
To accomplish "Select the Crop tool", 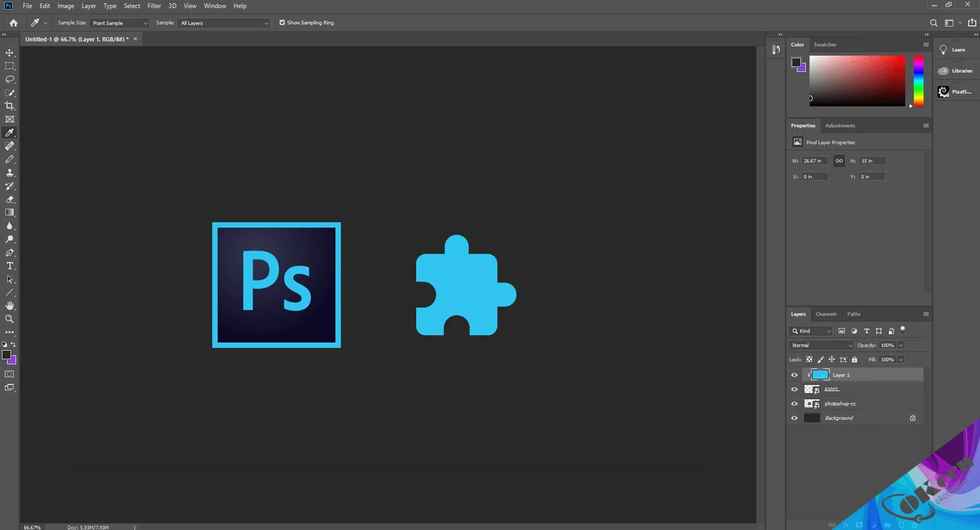I will [x=10, y=106].
